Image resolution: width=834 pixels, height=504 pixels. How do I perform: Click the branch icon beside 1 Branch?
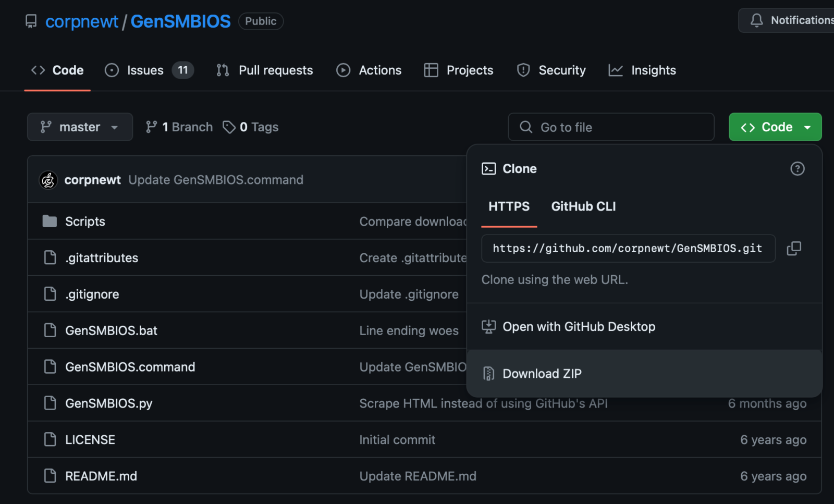(151, 127)
